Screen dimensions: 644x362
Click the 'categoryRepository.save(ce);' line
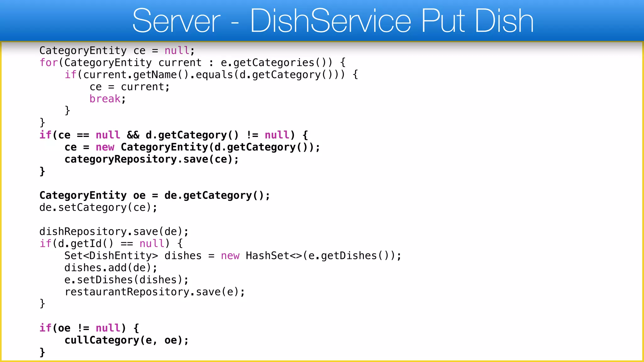coord(152,159)
